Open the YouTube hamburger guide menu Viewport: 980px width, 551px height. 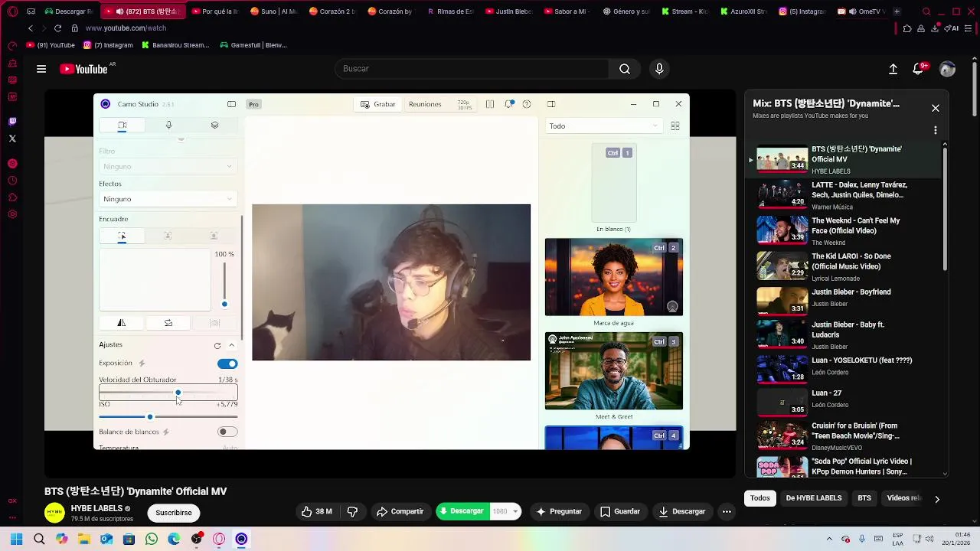[x=41, y=69]
